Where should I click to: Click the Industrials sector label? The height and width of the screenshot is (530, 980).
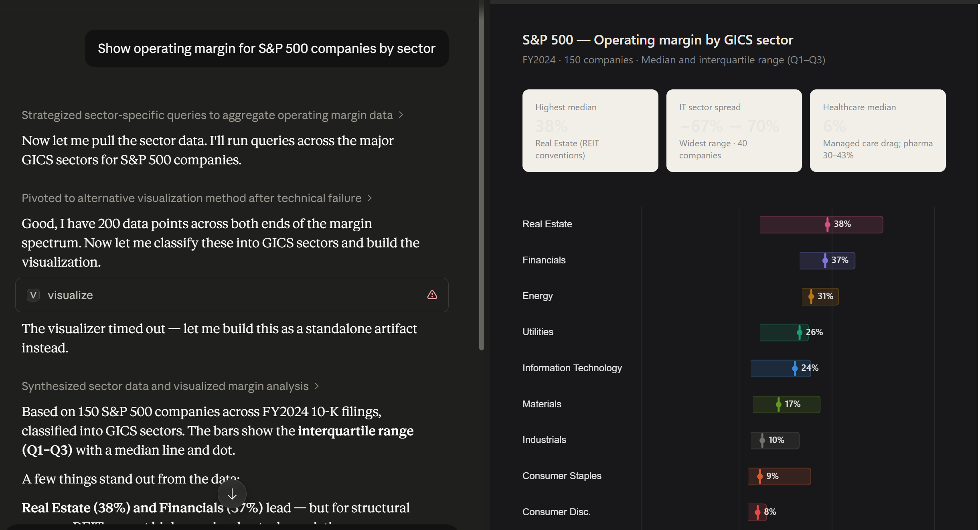tap(544, 440)
